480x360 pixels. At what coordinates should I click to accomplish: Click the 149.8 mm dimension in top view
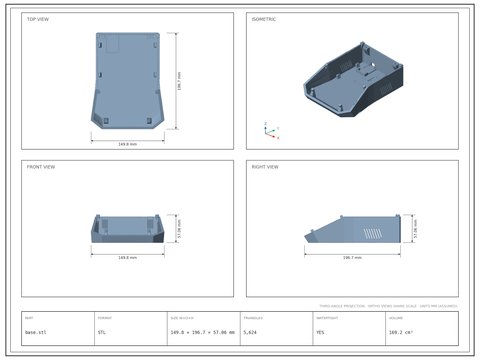pyautogui.click(x=127, y=144)
